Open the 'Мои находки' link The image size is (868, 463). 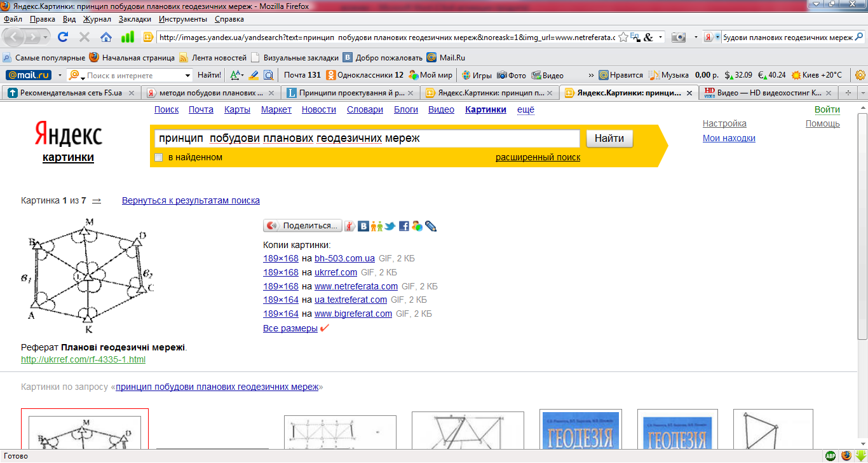pyautogui.click(x=729, y=138)
